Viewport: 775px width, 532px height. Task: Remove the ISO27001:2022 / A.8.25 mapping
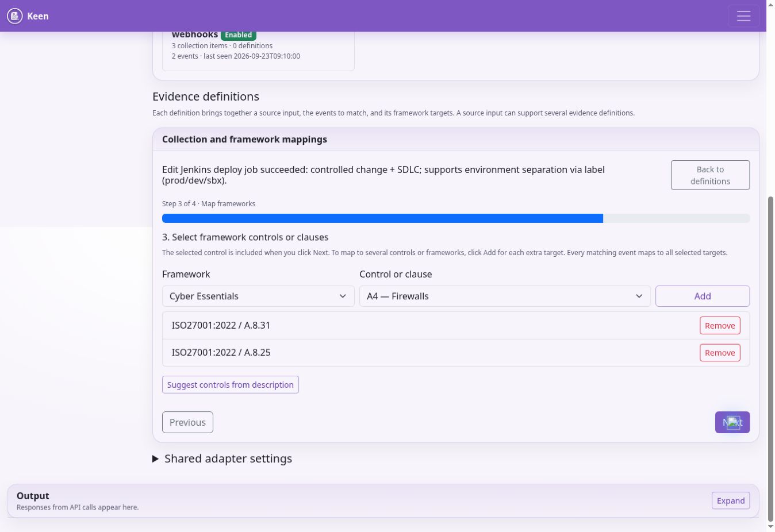pyautogui.click(x=720, y=353)
